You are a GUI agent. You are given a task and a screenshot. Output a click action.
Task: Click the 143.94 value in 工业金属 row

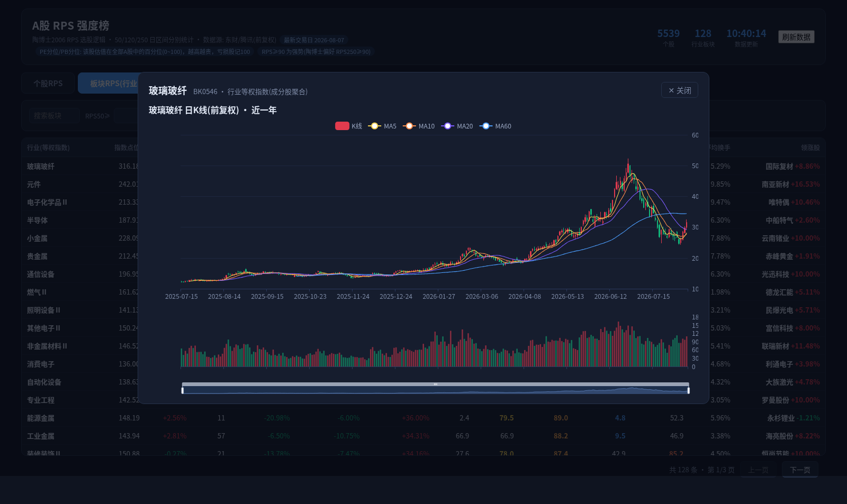coord(129,436)
